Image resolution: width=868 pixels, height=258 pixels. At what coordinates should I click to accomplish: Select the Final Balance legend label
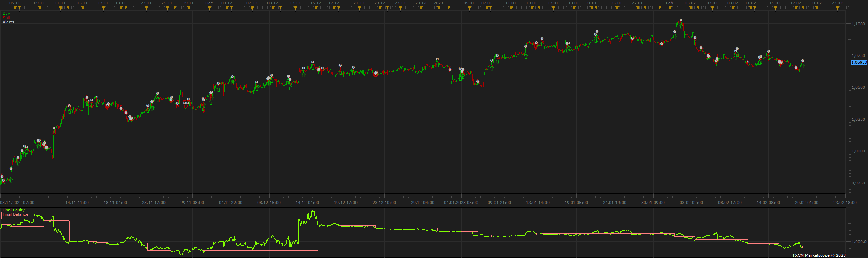coord(16,214)
